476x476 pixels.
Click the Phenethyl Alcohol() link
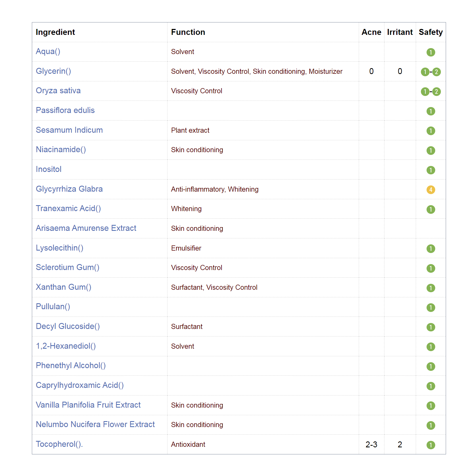pyautogui.click(x=71, y=365)
